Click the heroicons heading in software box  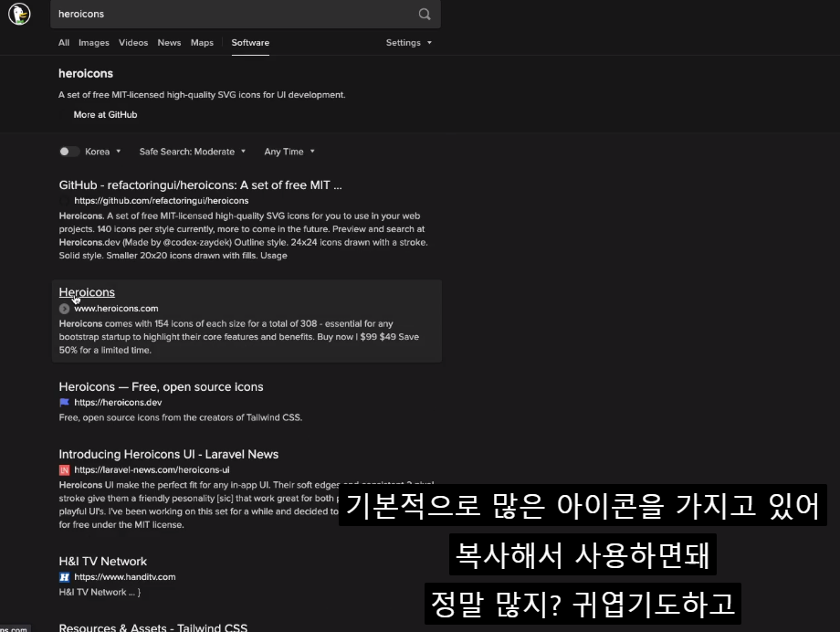[86, 73]
